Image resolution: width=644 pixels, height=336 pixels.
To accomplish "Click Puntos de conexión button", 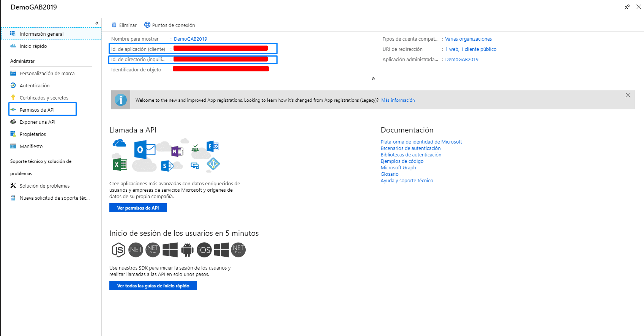I will pyautogui.click(x=169, y=25).
